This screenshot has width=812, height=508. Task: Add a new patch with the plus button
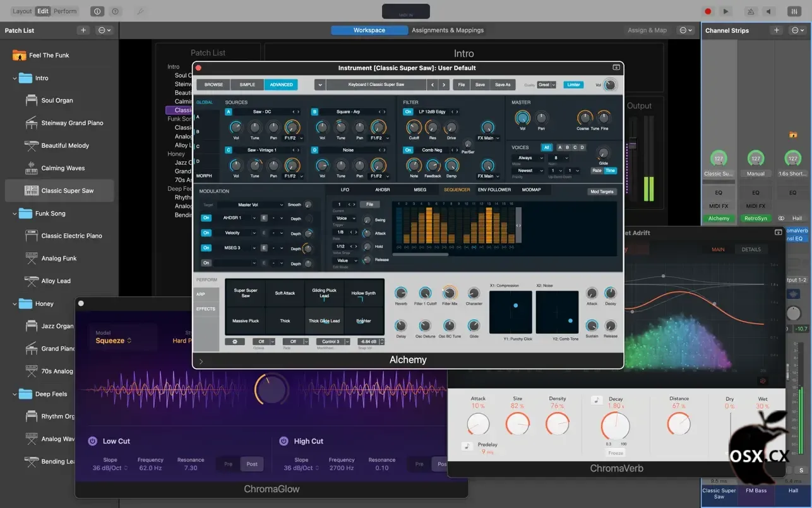(83, 30)
